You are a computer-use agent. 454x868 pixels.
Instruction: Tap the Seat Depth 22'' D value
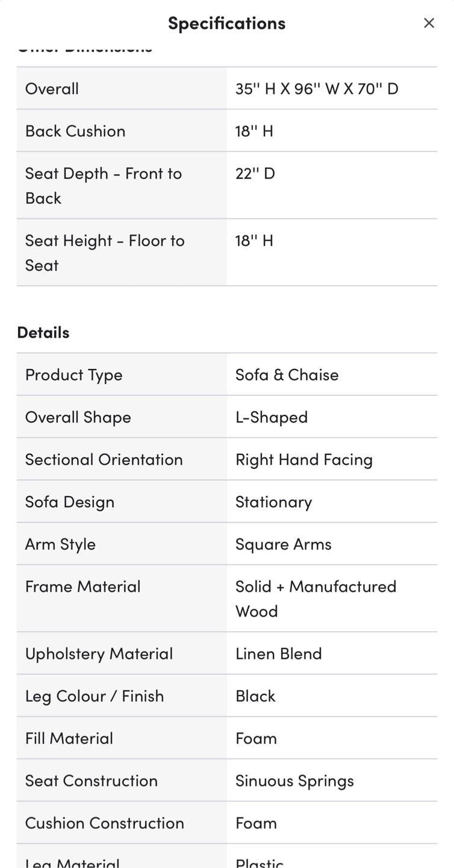(255, 174)
